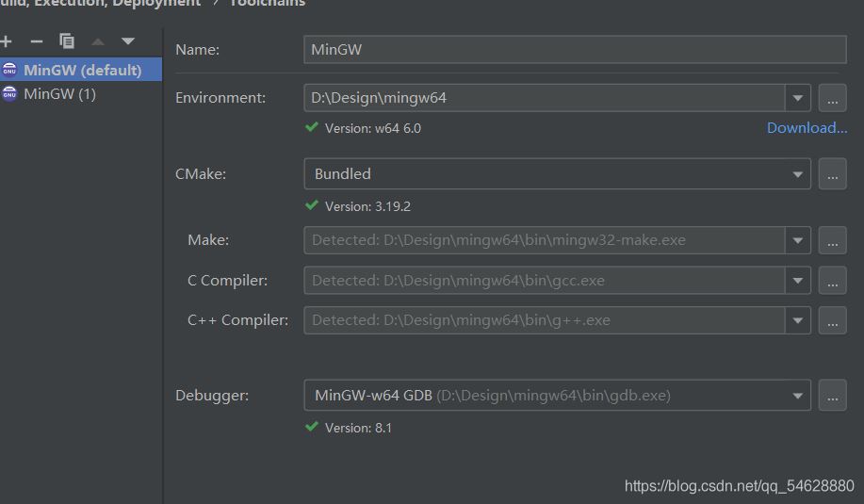
Task: Click the C Compiler path field
Action: (x=545, y=280)
